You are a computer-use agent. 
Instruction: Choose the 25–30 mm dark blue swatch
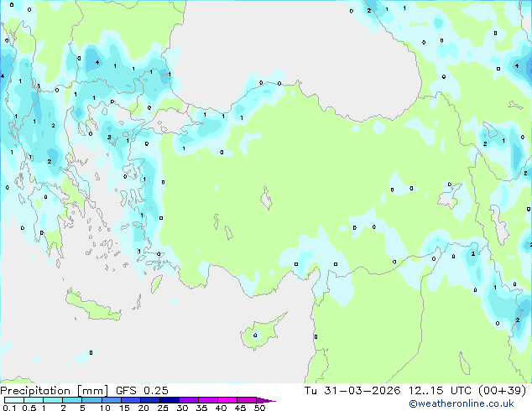pos(169,400)
